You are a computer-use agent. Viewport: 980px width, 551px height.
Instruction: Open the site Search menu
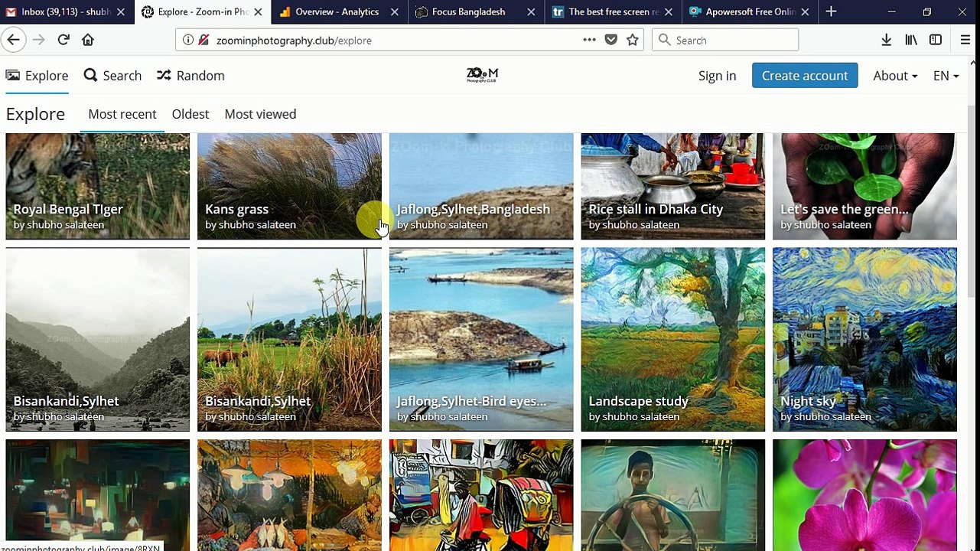click(112, 76)
